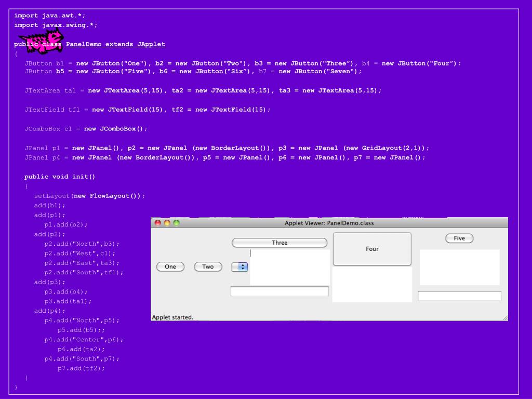Click the resize grip of the Applet Viewer
532x399 pixels.
pos(505,318)
